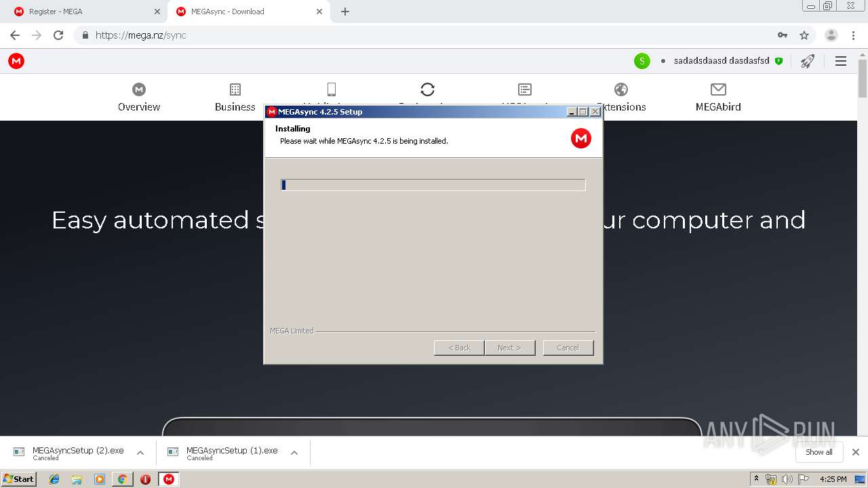This screenshot has width=868, height=488.
Task: Click the red Opera icon in the taskbar
Action: 145,479
